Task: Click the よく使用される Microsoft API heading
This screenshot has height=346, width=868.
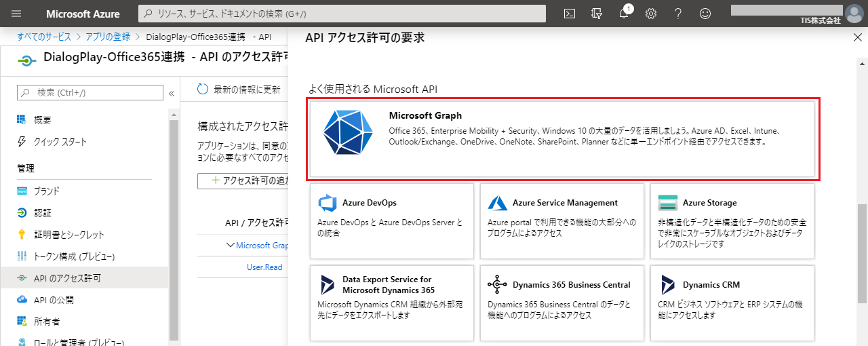Action: pos(374,89)
